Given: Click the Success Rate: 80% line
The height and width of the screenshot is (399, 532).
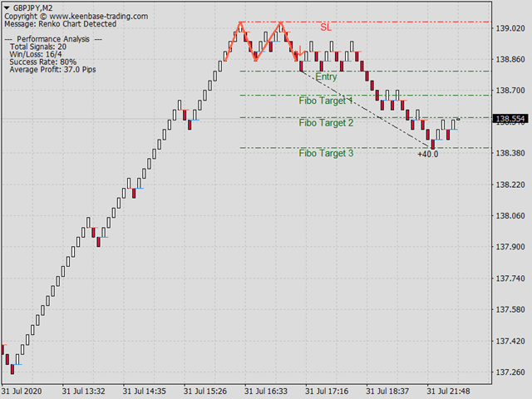Looking at the screenshot, I should [42, 62].
